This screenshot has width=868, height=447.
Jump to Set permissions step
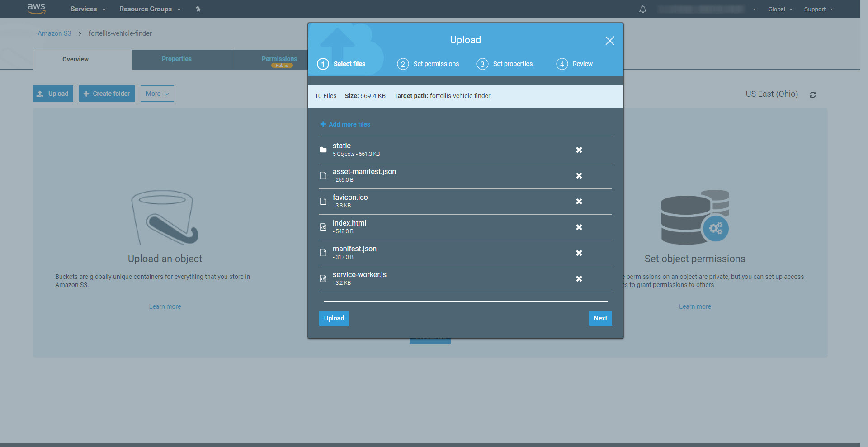tap(428, 64)
